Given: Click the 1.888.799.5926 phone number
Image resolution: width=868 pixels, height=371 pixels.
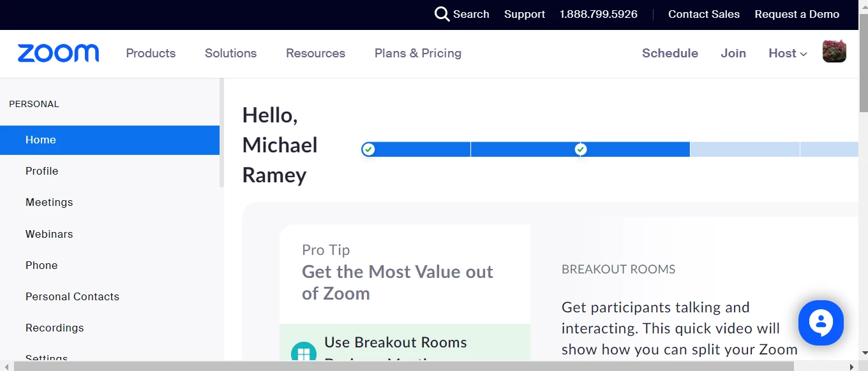Looking at the screenshot, I should [x=599, y=14].
